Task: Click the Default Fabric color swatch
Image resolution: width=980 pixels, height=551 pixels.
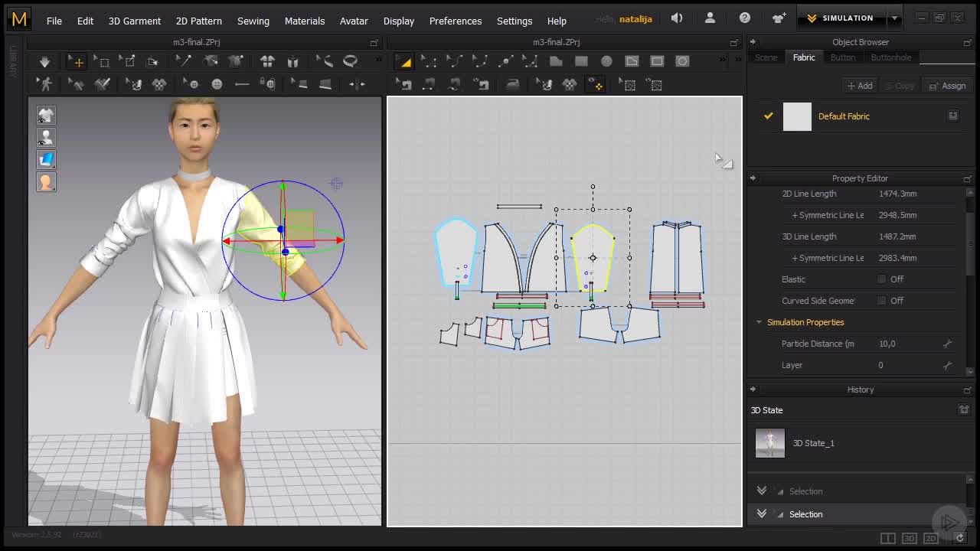Action: click(x=797, y=116)
